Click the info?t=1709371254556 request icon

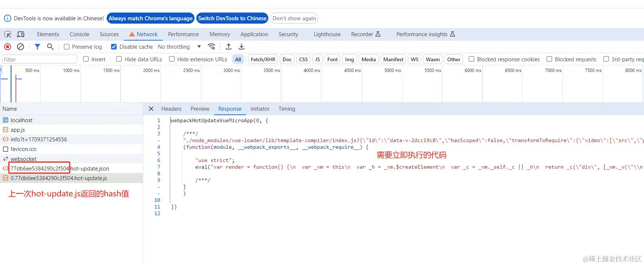pyautogui.click(x=6, y=139)
